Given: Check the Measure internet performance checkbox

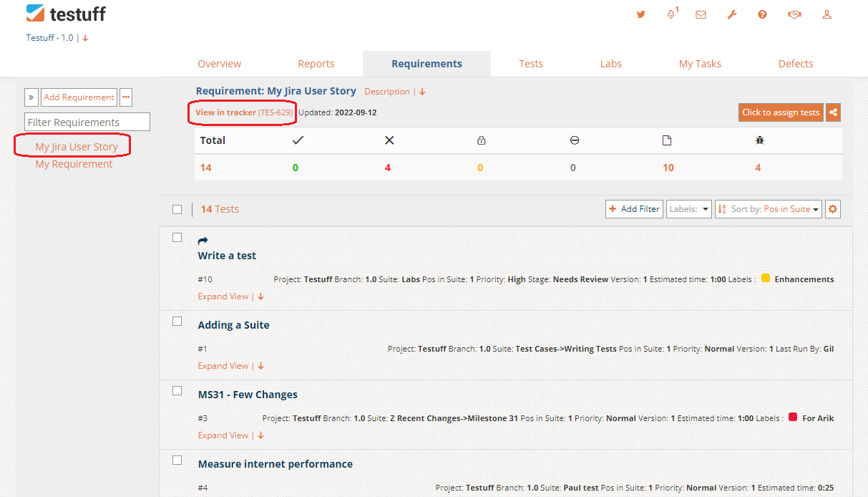Looking at the screenshot, I should (x=177, y=460).
